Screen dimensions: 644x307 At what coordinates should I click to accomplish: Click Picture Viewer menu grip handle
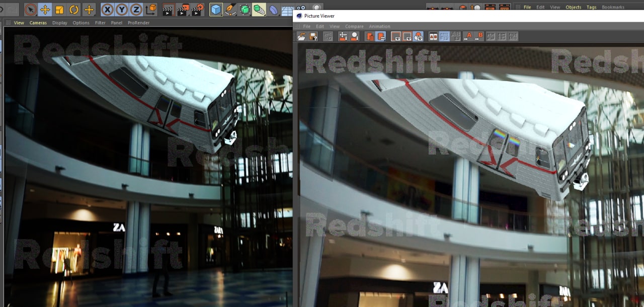297,26
